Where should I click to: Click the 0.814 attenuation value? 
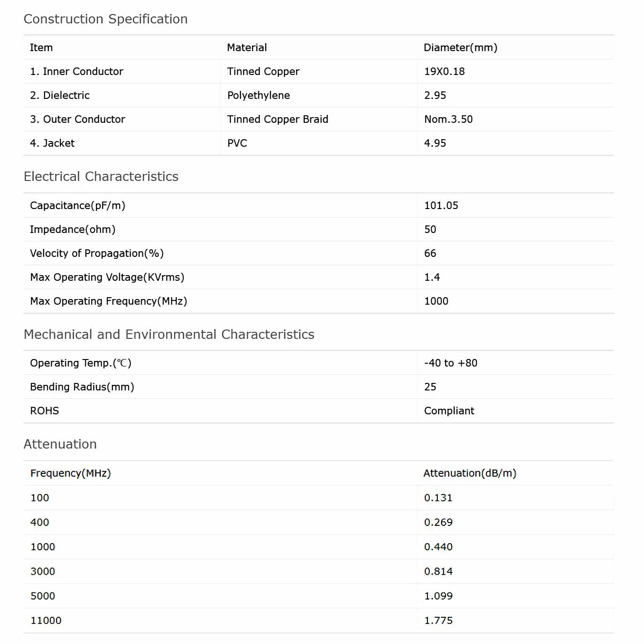[438, 572]
